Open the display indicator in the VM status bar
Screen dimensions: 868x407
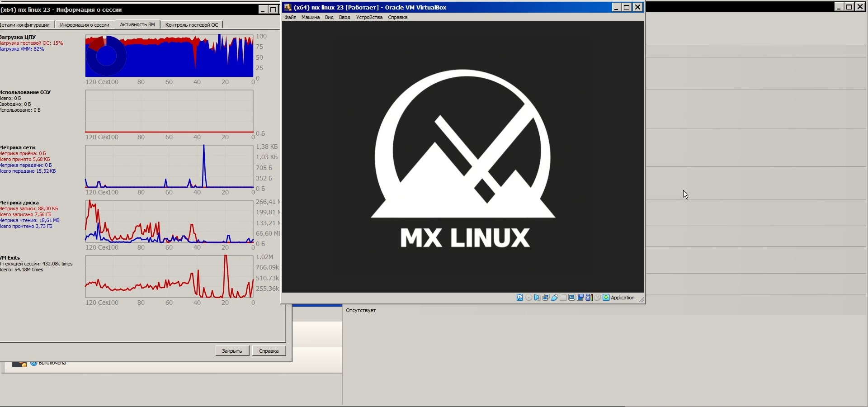tap(572, 298)
